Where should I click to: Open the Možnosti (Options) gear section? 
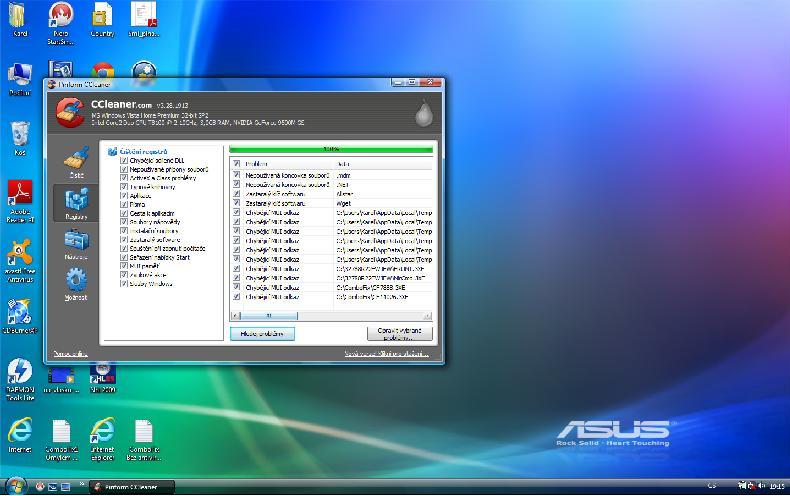77,284
